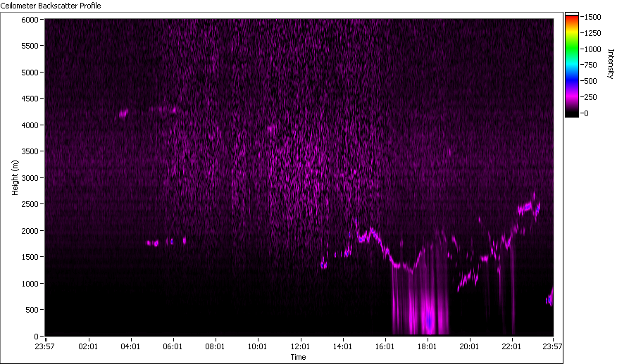Screen dimensions: 617x364
Task: Click the 20:01 time axis label
Action: (469, 346)
